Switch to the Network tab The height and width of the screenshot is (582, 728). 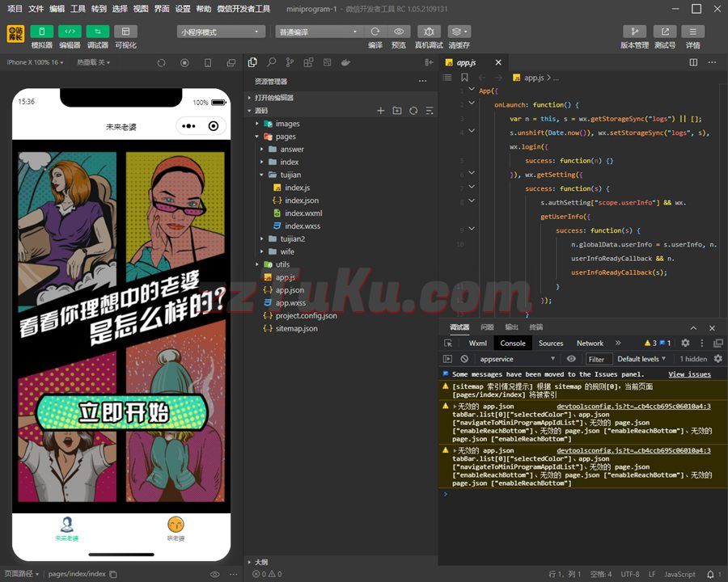coord(590,343)
